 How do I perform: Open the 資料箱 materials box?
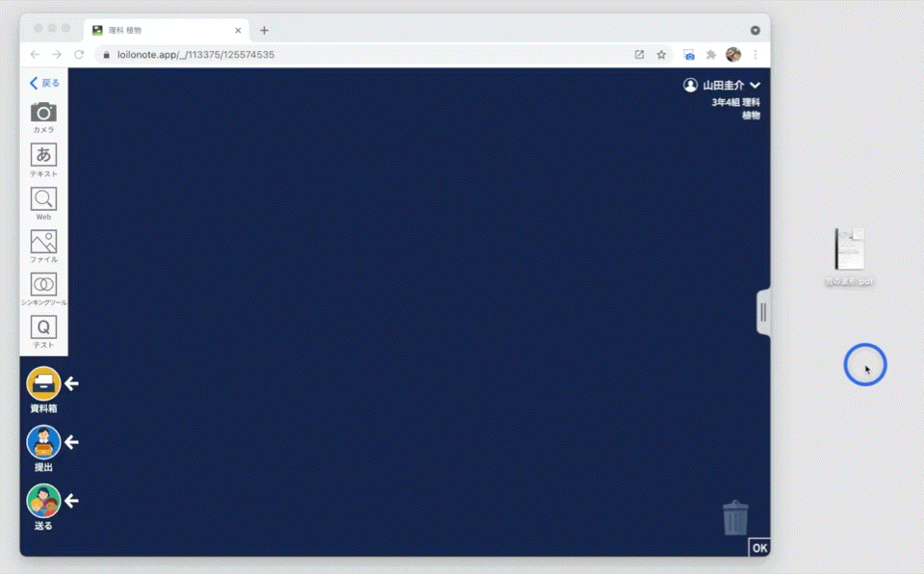click(x=43, y=389)
